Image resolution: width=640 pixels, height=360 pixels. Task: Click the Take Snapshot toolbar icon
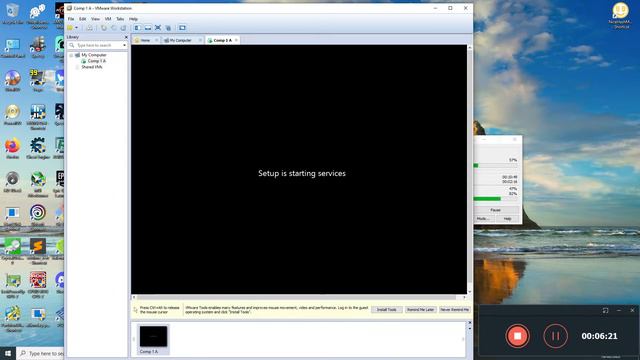(x=104, y=28)
